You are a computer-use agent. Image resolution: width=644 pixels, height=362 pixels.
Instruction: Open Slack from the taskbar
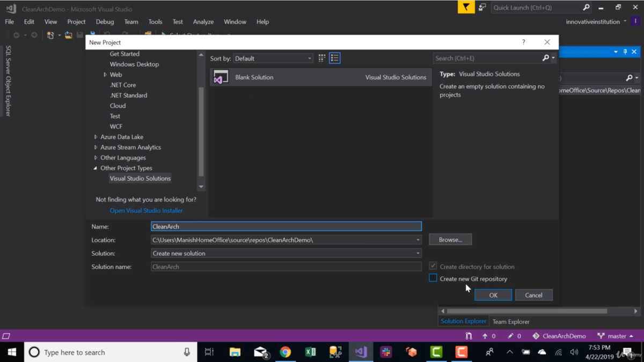click(x=386, y=352)
